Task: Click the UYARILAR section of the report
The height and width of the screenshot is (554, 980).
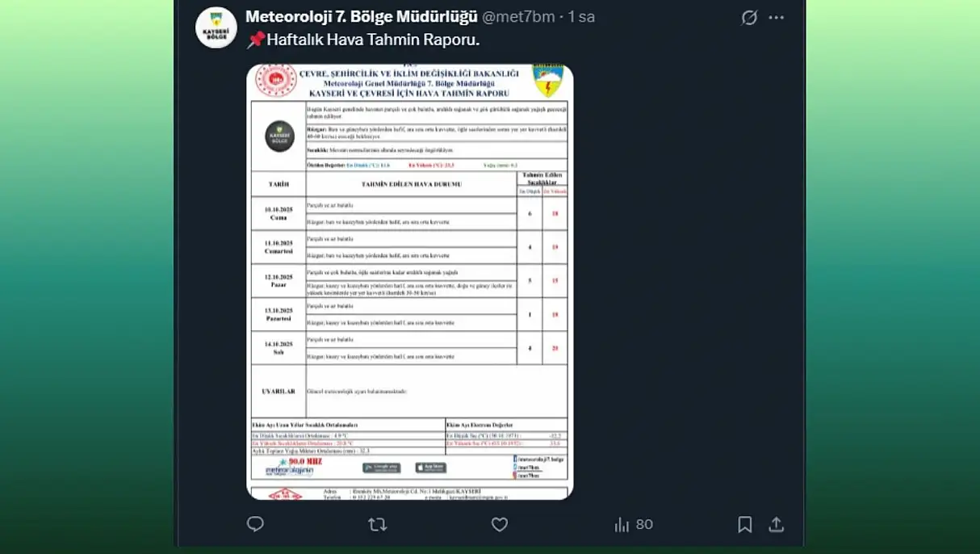Action: click(278, 391)
